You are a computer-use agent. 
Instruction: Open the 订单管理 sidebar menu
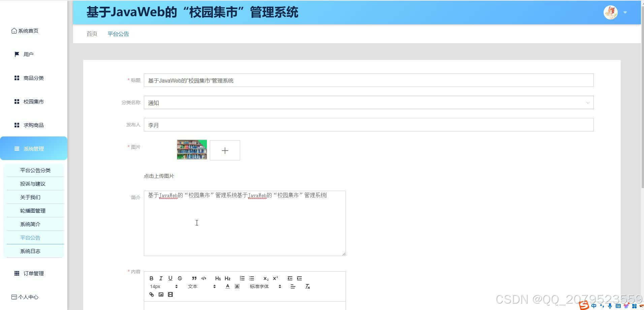coord(33,273)
